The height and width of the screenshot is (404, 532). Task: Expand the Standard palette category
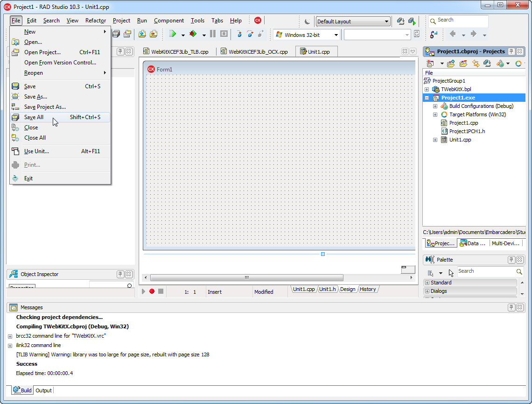427,283
